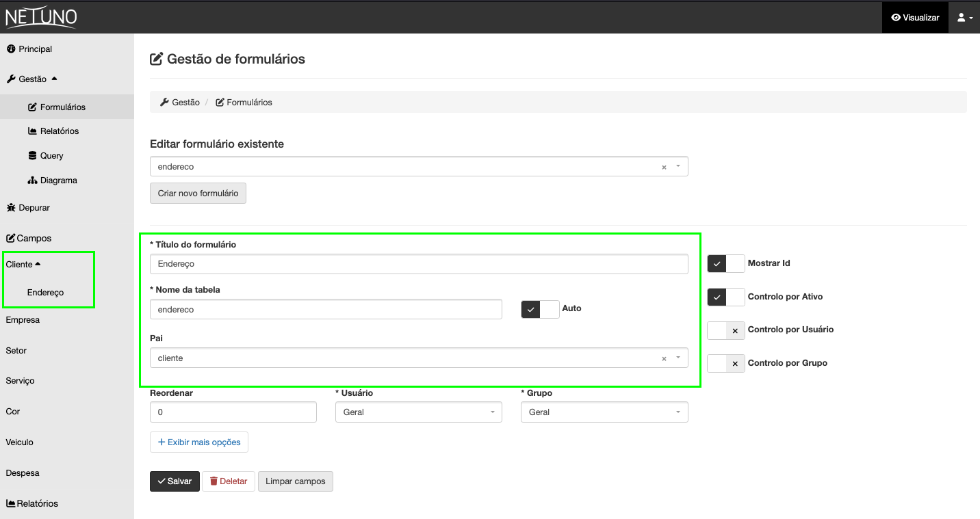Open the Usuário dropdown

tap(418, 412)
